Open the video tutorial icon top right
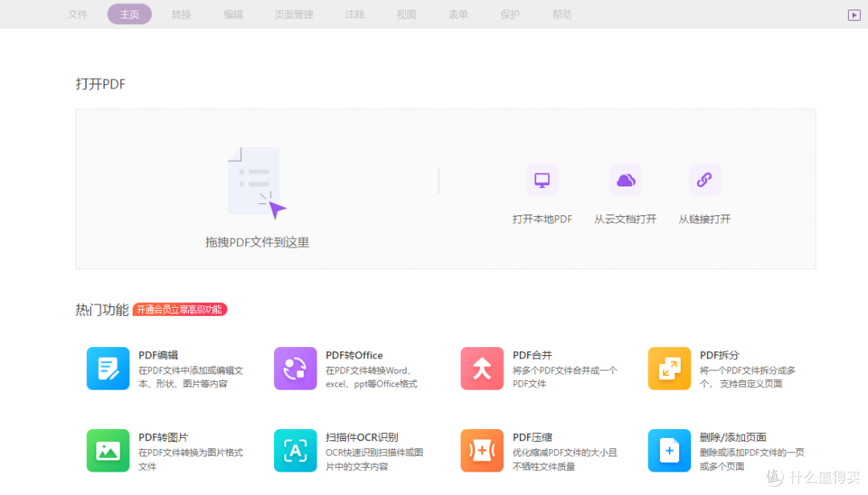868x495 pixels. pyautogui.click(x=855, y=14)
